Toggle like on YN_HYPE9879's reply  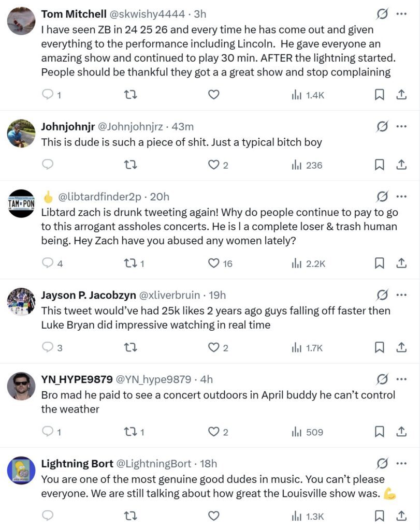(212, 432)
